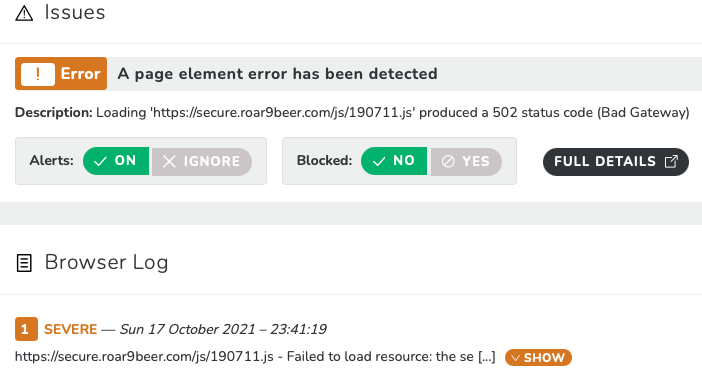Click the SEVERE log level label
This screenshot has width=702, height=383.
pos(70,329)
